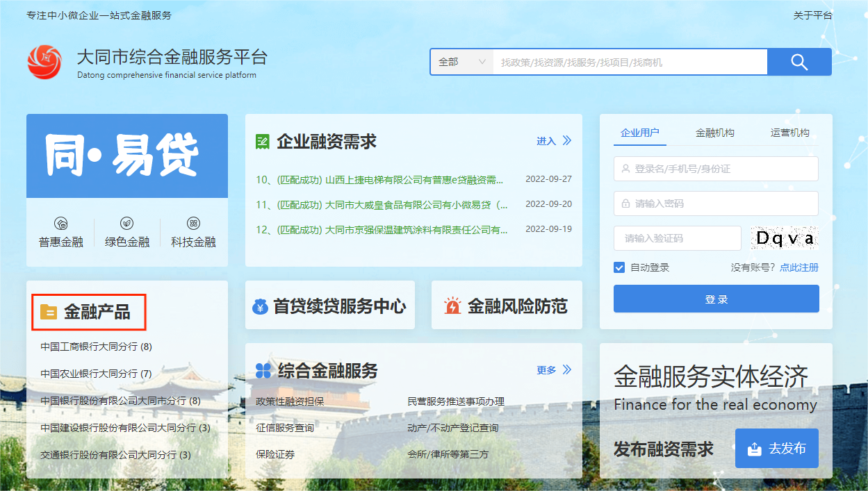Viewport: 868px width, 491px height.
Task: Toggle the 自动登录 checkbox
Action: point(619,267)
